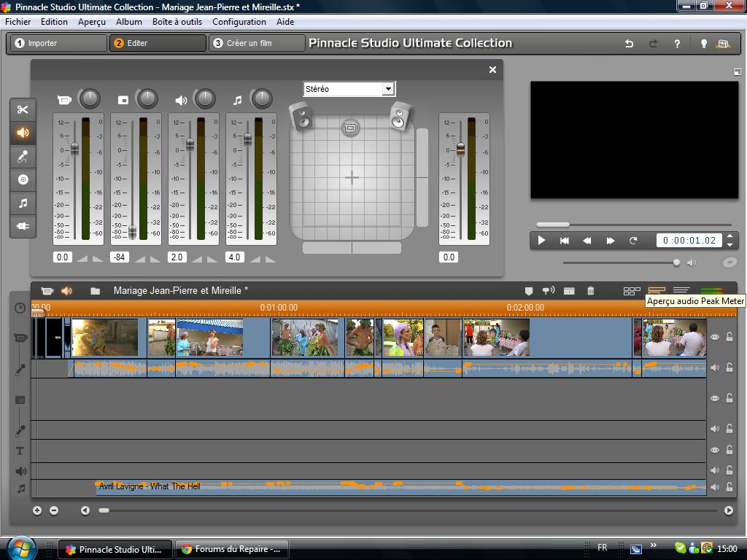
Task: Open the background music tool in sidebar
Action: (23, 203)
